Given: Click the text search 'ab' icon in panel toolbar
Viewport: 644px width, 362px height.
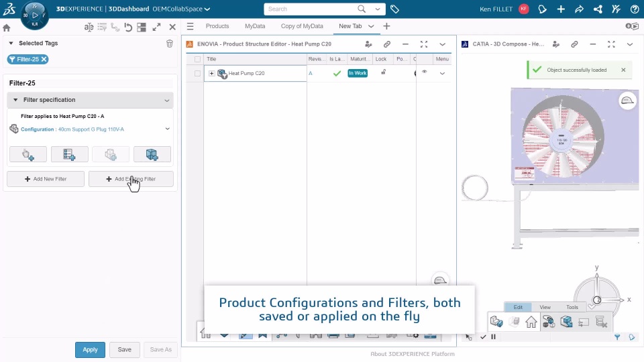Looking at the screenshot, I should 89,27.
